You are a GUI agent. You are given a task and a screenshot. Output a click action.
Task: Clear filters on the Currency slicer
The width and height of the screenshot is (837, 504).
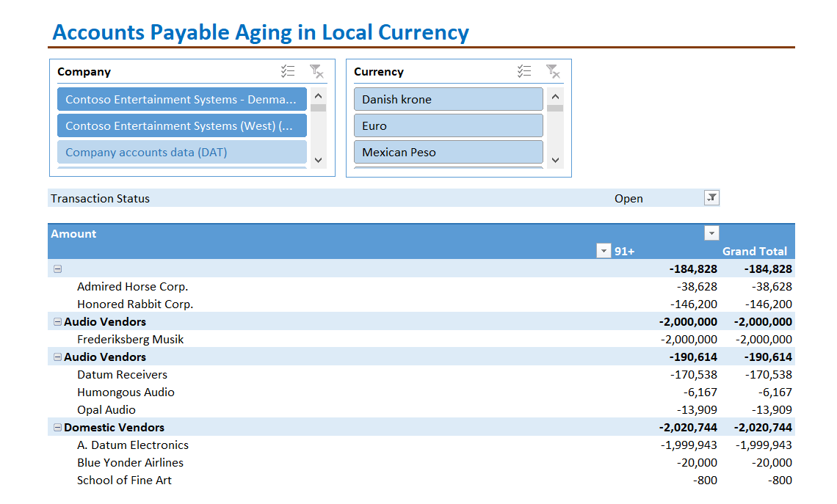pos(554,70)
